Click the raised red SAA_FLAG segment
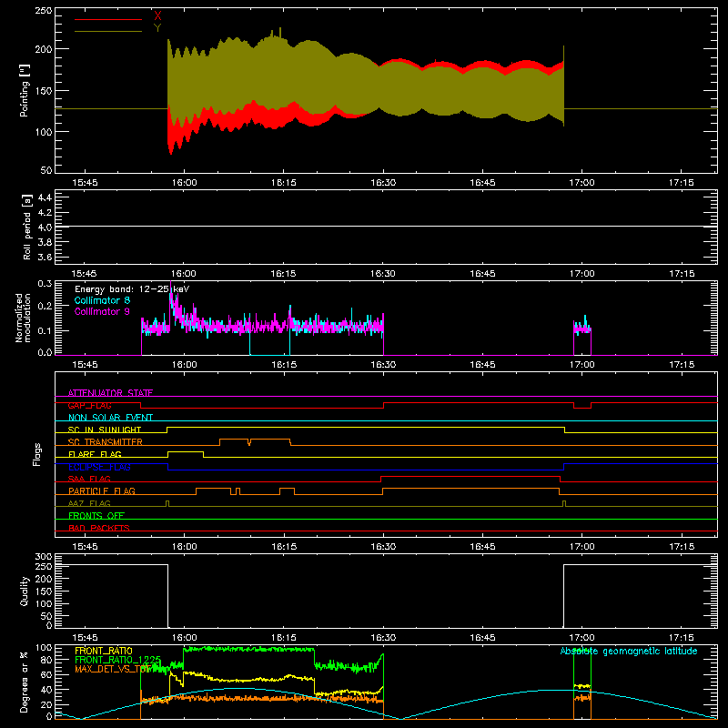 (x=470, y=476)
